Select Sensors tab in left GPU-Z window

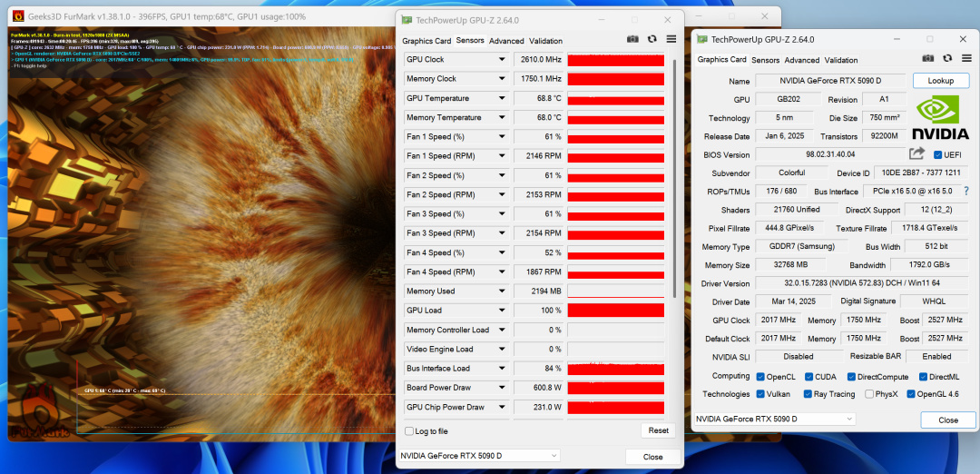tap(470, 40)
